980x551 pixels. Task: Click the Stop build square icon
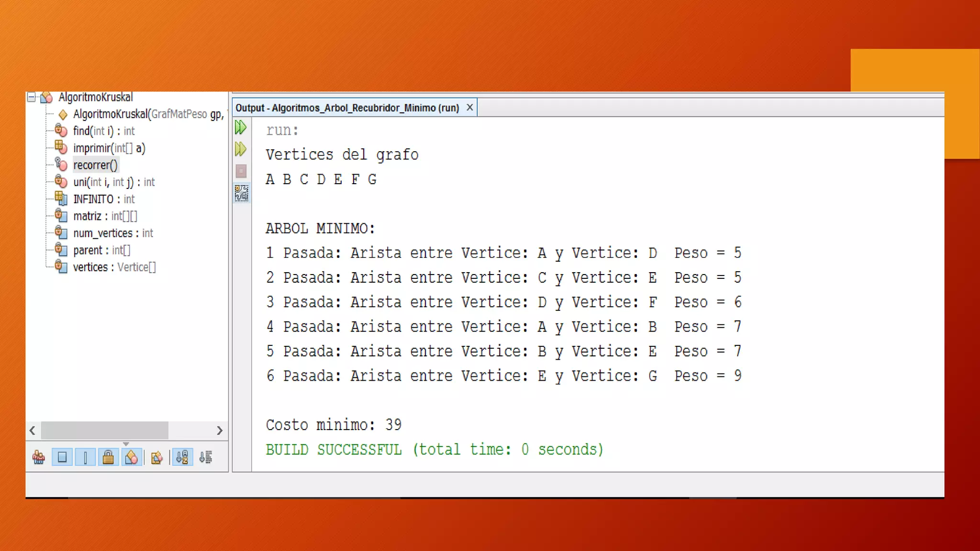coord(241,171)
